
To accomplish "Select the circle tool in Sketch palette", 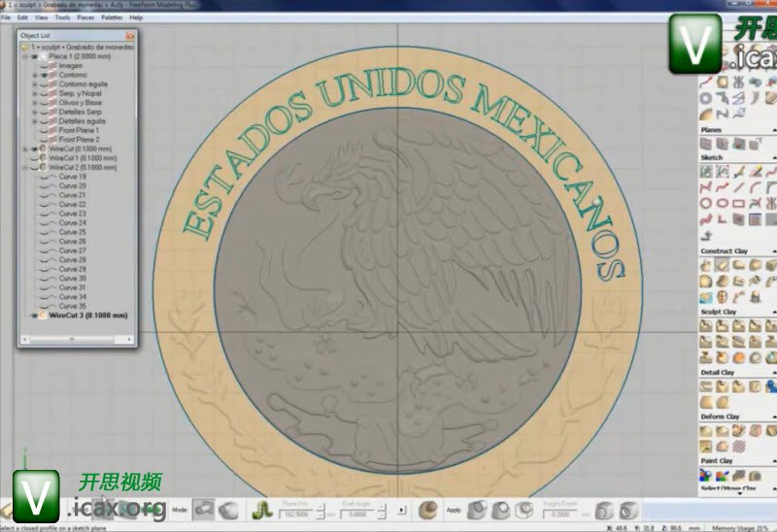I will pyautogui.click(x=706, y=203).
